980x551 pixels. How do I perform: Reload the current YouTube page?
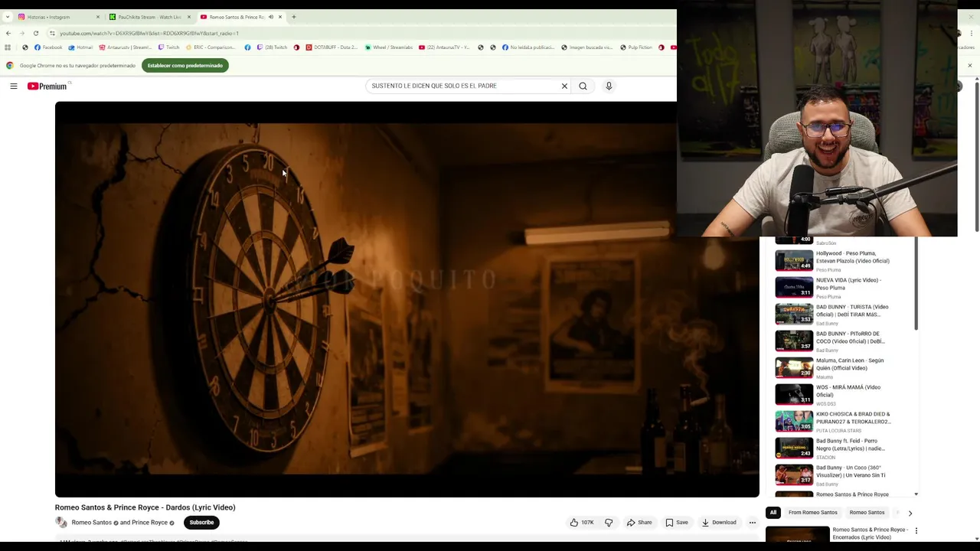tap(36, 33)
